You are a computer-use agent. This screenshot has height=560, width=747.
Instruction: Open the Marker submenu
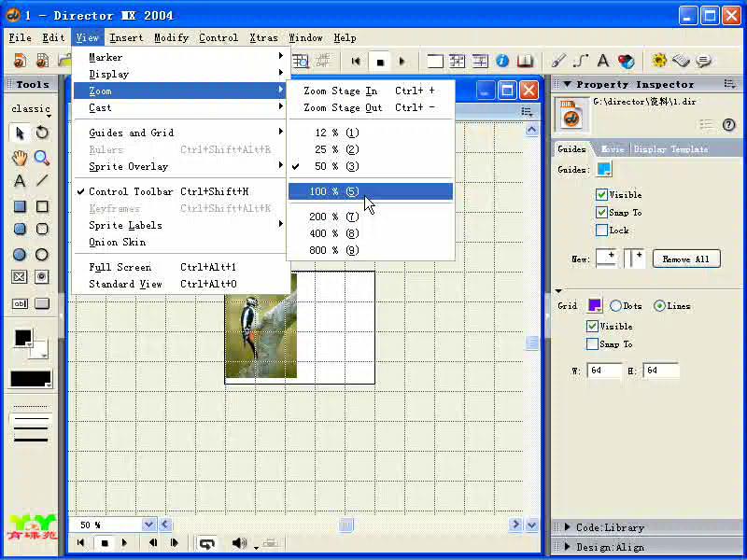coord(181,57)
